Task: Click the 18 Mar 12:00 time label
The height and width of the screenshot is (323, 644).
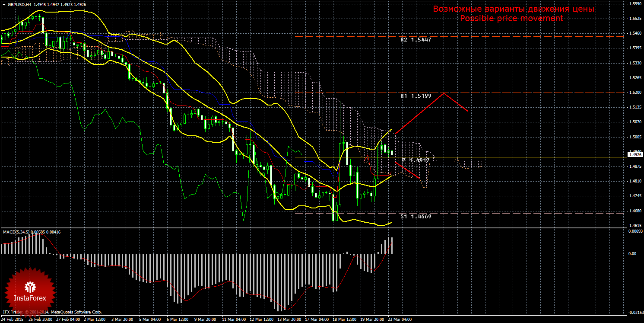Action: pyautogui.click(x=346, y=320)
